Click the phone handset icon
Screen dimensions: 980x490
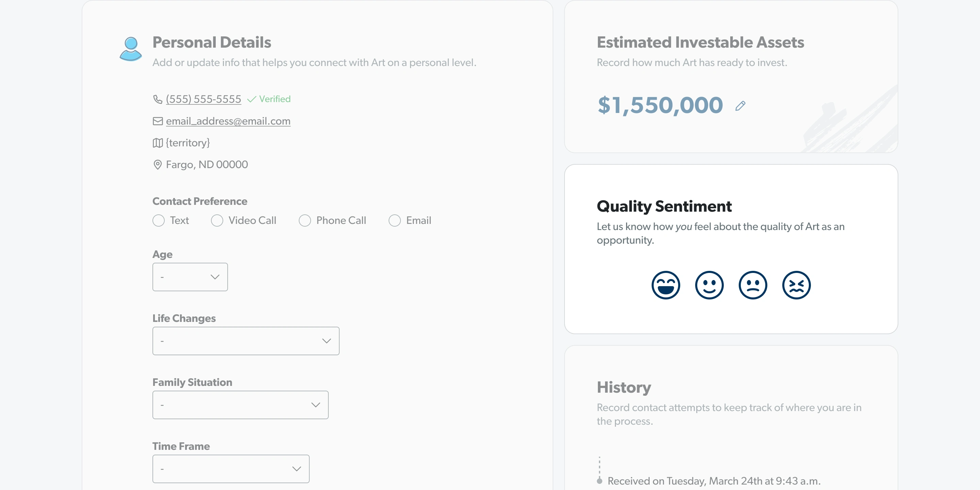158,99
